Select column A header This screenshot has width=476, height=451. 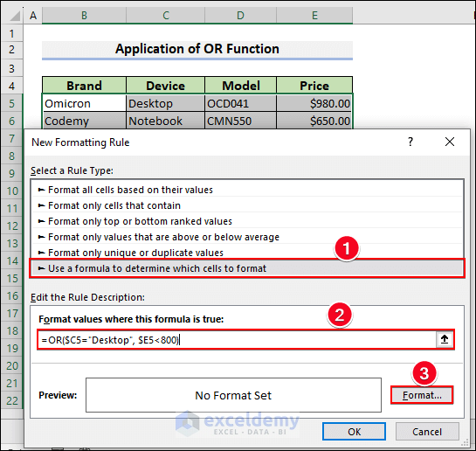click(33, 15)
